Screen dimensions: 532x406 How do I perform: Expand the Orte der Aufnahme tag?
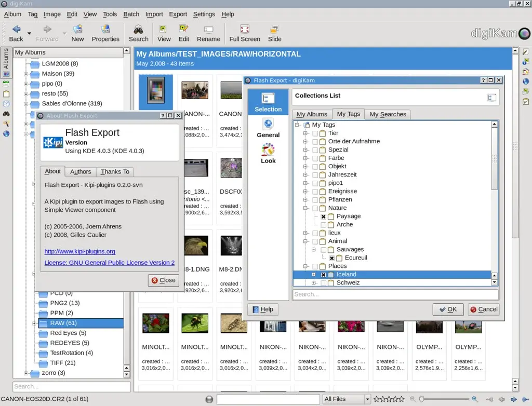(306, 142)
